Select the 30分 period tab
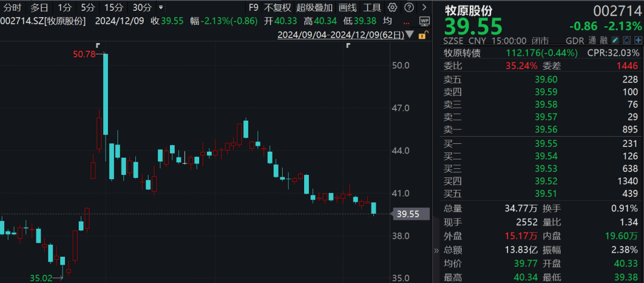The image size is (644, 283). (142, 7)
